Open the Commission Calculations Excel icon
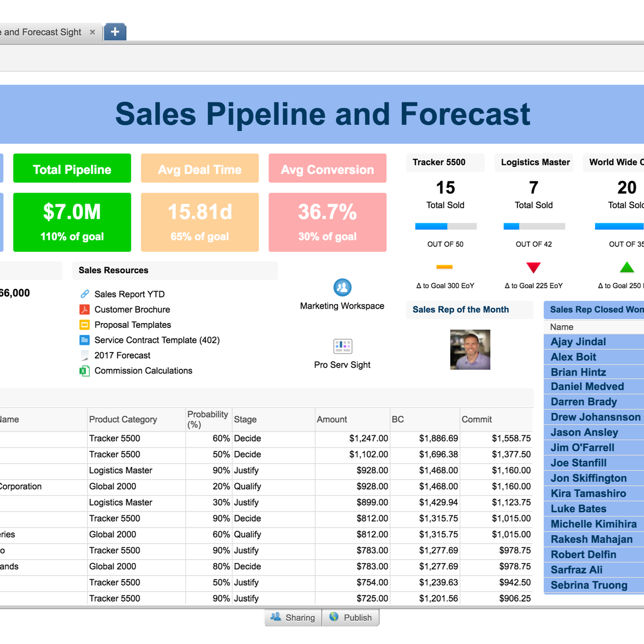The height and width of the screenshot is (644, 644). click(x=84, y=370)
